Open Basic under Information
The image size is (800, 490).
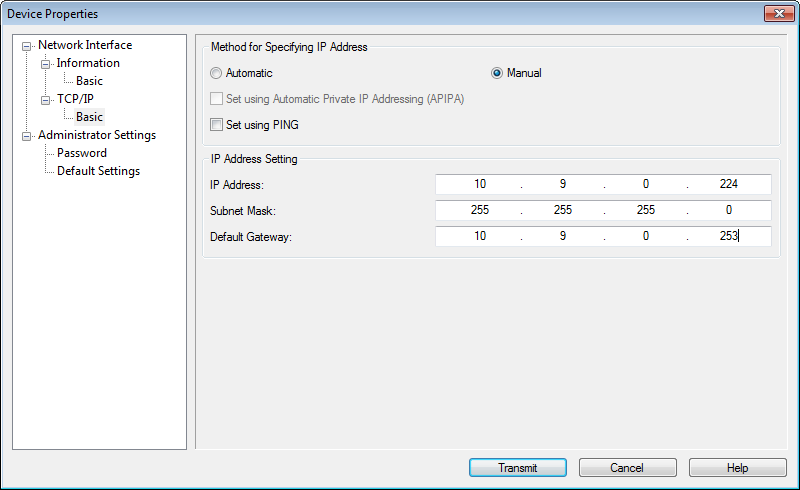point(89,81)
